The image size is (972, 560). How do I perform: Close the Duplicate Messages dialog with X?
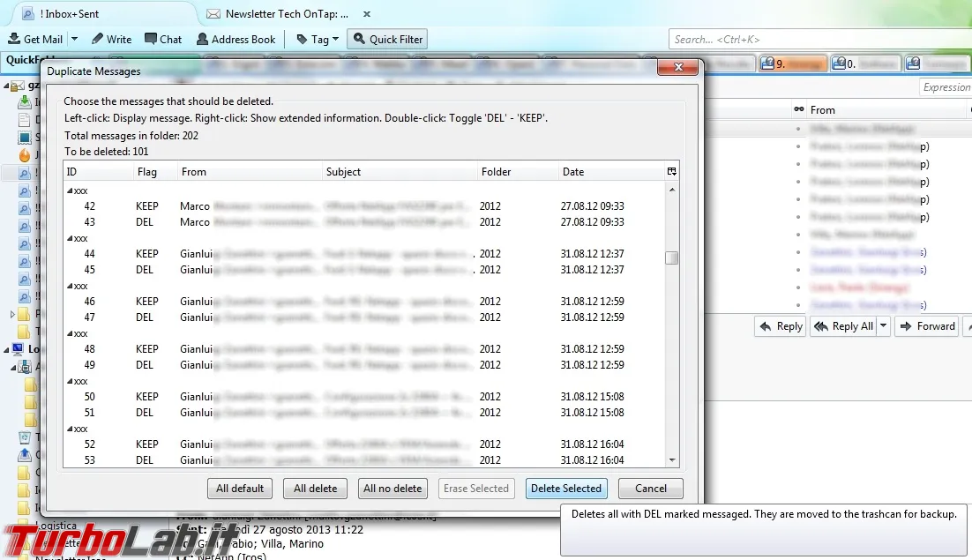point(678,67)
